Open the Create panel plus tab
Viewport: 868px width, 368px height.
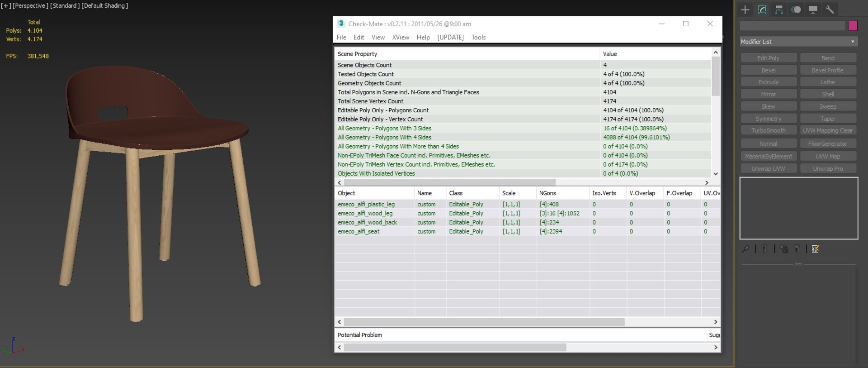pyautogui.click(x=745, y=10)
